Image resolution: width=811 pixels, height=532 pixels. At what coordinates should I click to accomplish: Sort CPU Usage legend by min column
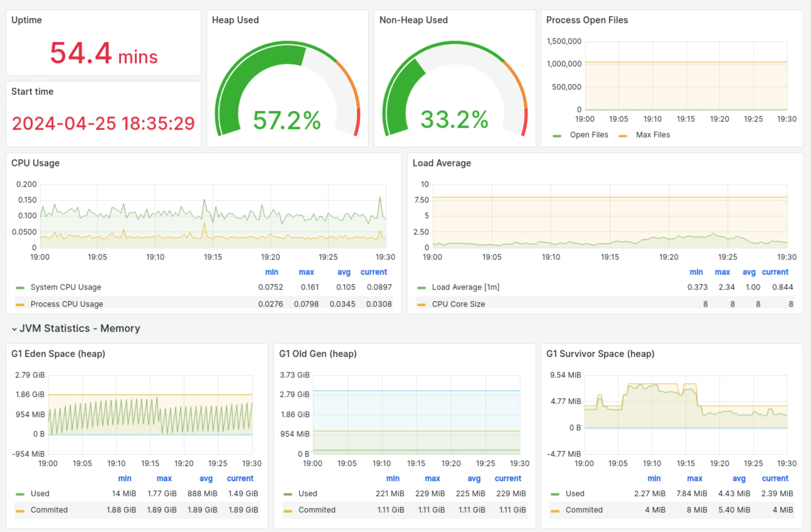tap(272, 272)
